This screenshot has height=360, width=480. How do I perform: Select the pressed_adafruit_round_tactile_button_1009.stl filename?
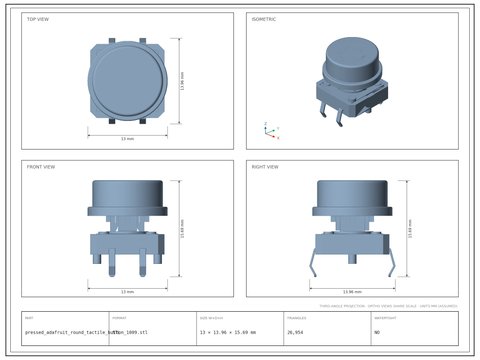[86, 332]
